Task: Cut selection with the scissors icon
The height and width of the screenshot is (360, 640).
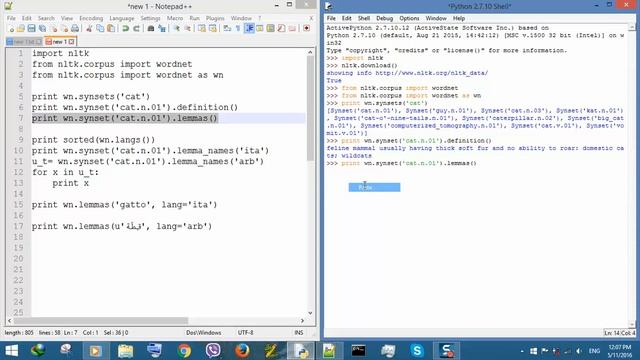Action: (x=89, y=28)
